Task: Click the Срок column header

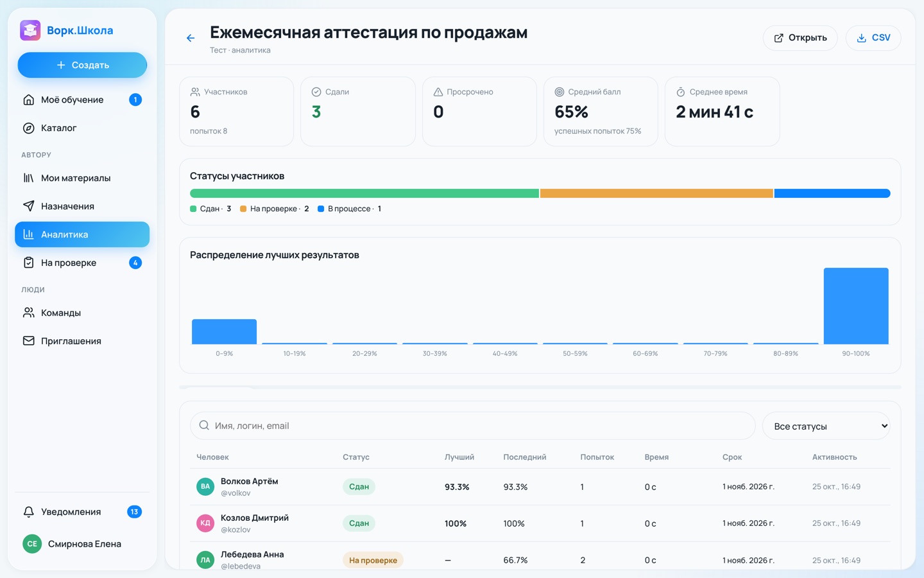Action: pos(732,457)
